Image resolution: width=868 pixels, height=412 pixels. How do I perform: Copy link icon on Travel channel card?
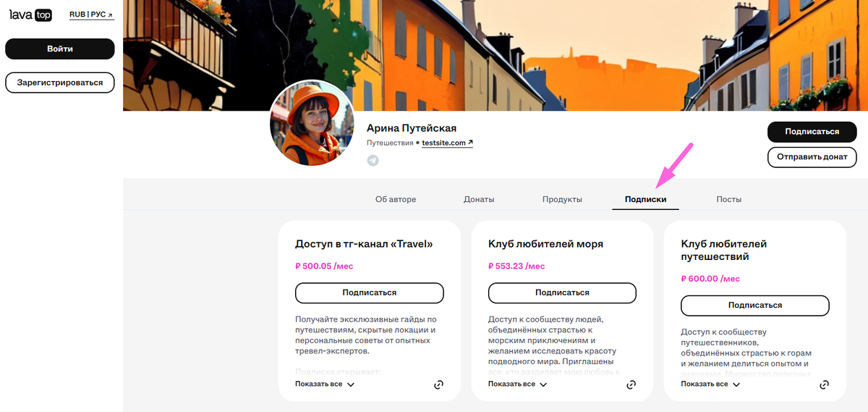click(x=438, y=384)
